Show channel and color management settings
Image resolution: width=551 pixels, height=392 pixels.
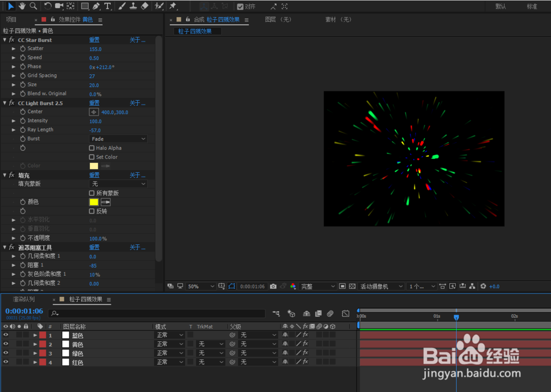(293, 286)
